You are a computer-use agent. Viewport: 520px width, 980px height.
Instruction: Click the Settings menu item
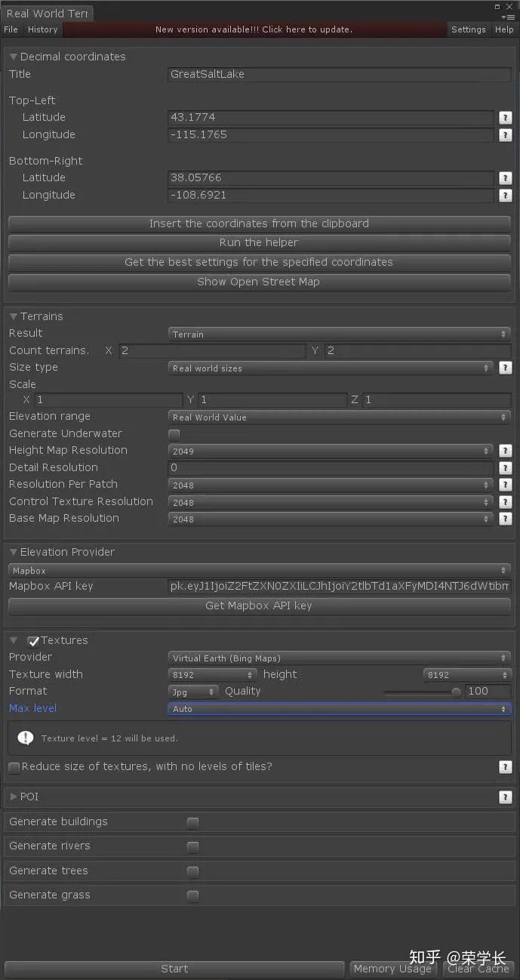(468, 29)
